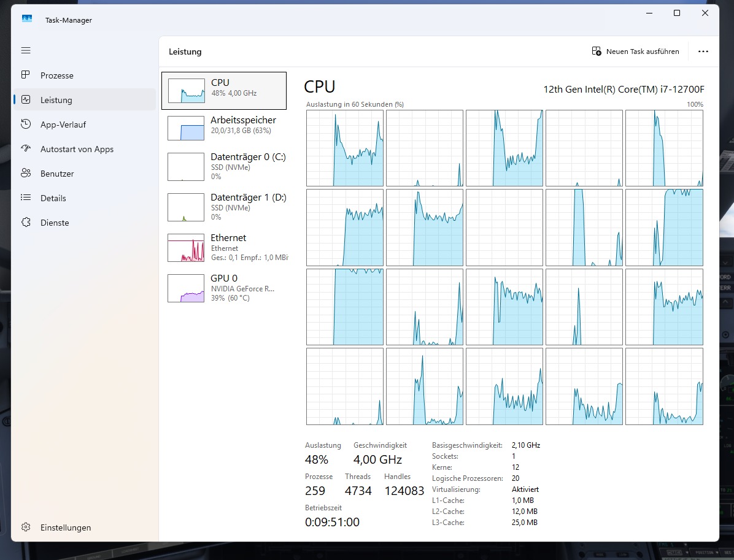Screen dimensions: 734x560
Task: Open the Dienste page
Action: [84, 223]
